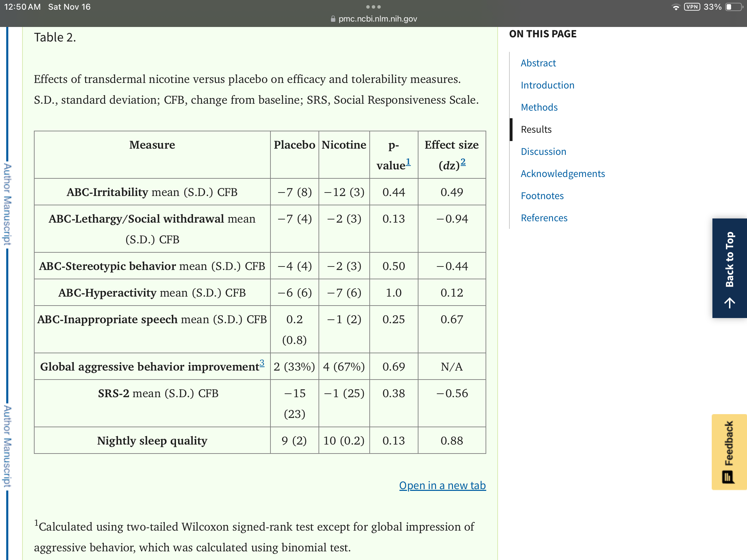Go to the Footnotes section
Viewport: 747px width, 560px height.
542,196
